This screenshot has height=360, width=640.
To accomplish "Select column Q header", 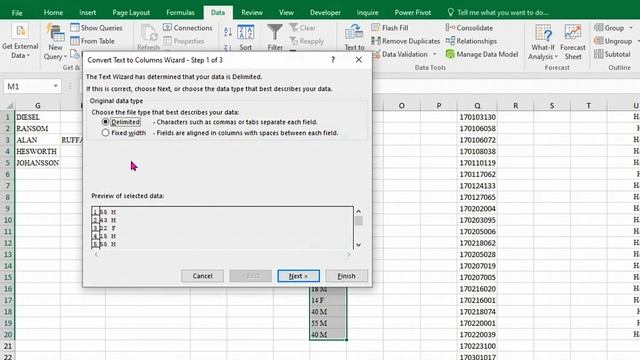I will (x=477, y=106).
